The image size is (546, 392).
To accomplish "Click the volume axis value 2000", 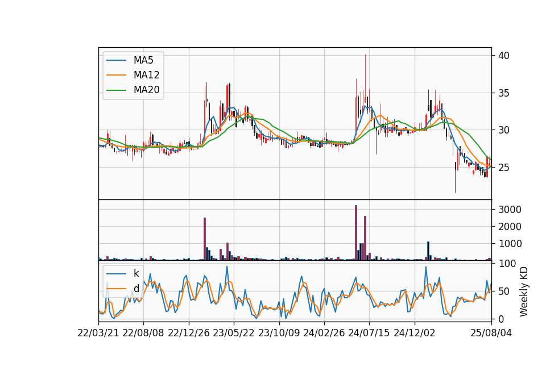I will [510, 227].
